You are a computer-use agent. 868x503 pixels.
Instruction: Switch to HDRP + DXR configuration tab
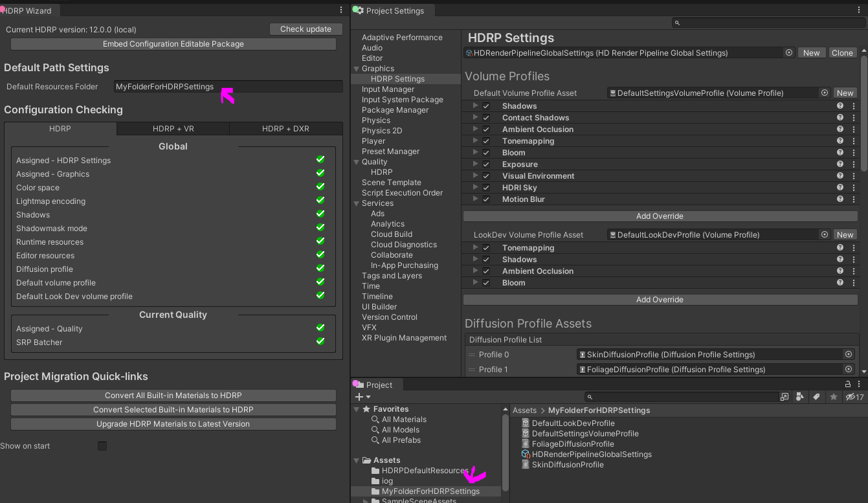click(x=285, y=129)
